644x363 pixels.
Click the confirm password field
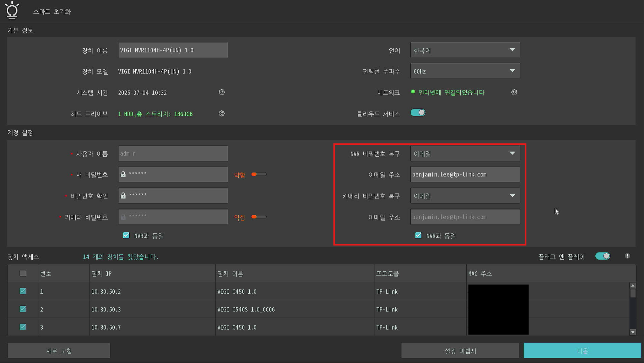pyautogui.click(x=173, y=196)
